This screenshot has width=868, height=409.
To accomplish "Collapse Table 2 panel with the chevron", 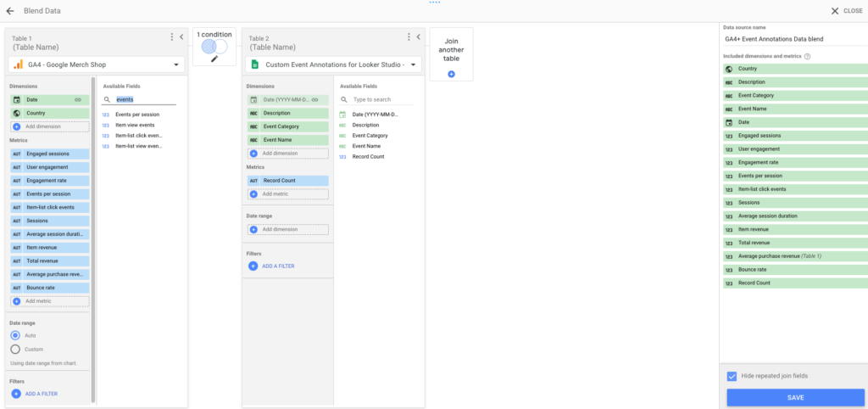I will point(419,37).
